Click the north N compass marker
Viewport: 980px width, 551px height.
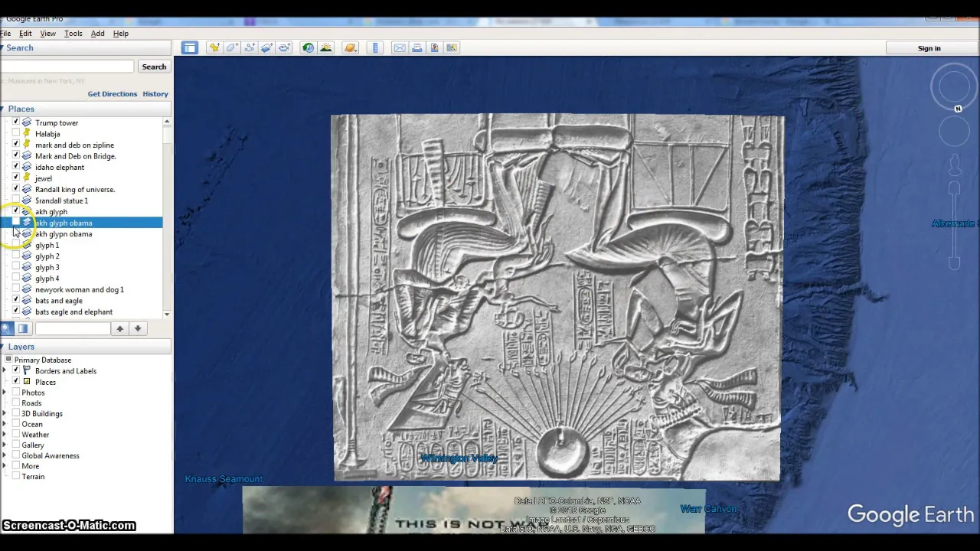[958, 109]
